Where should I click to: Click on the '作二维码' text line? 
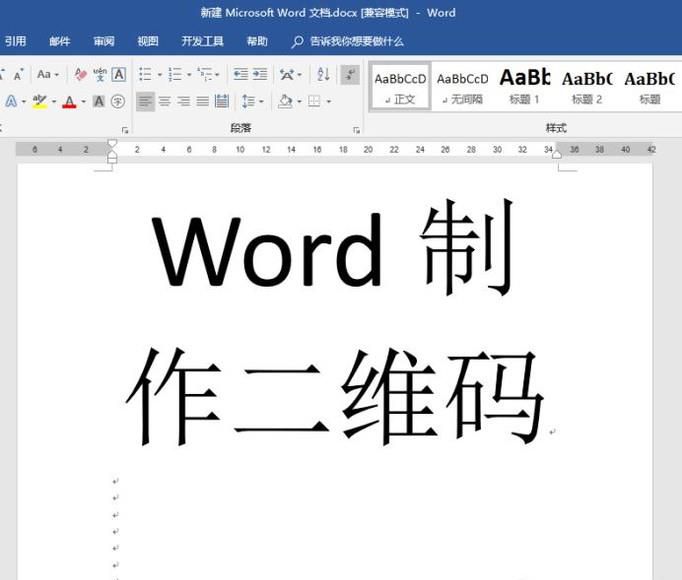point(335,397)
